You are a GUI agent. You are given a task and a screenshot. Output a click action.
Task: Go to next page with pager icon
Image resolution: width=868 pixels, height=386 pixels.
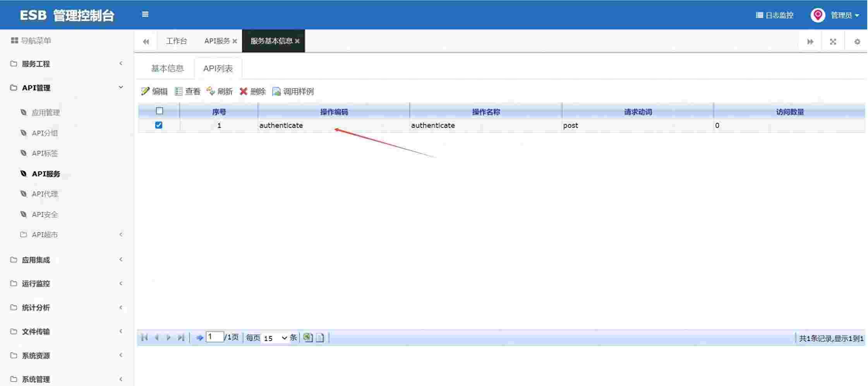(168, 338)
